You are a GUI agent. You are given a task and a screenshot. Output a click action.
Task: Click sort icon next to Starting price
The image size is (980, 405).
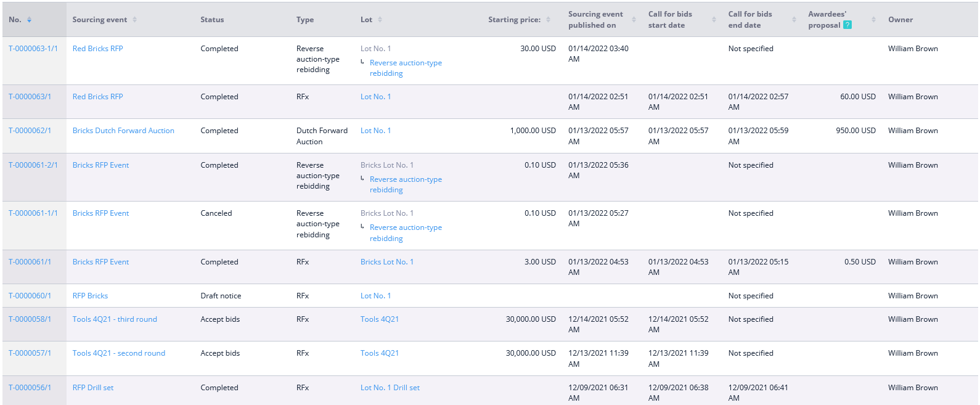click(x=548, y=20)
